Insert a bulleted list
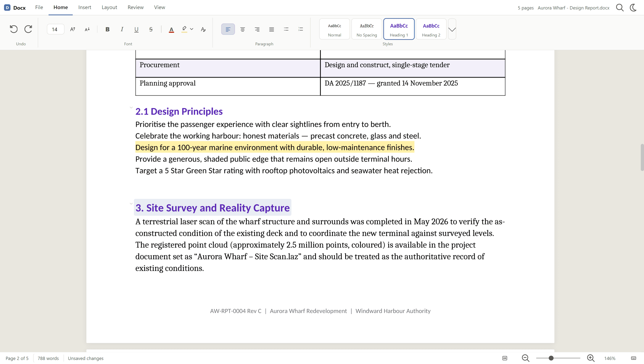This screenshot has width=644, height=364. [286, 29]
